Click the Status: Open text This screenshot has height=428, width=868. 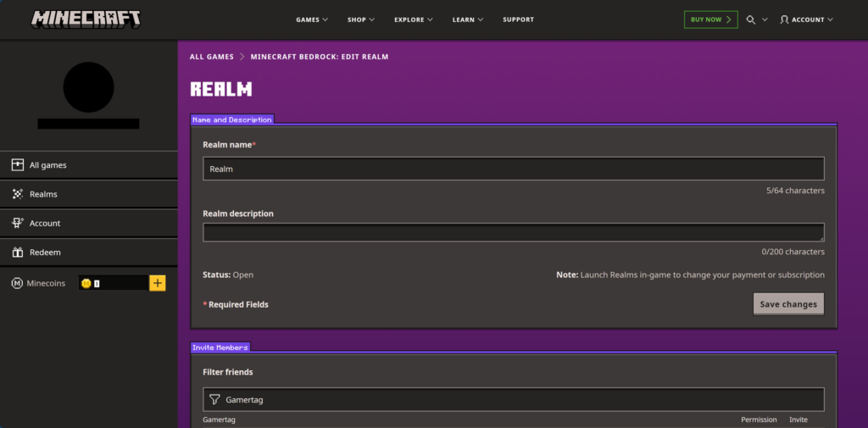coord(228,275)
